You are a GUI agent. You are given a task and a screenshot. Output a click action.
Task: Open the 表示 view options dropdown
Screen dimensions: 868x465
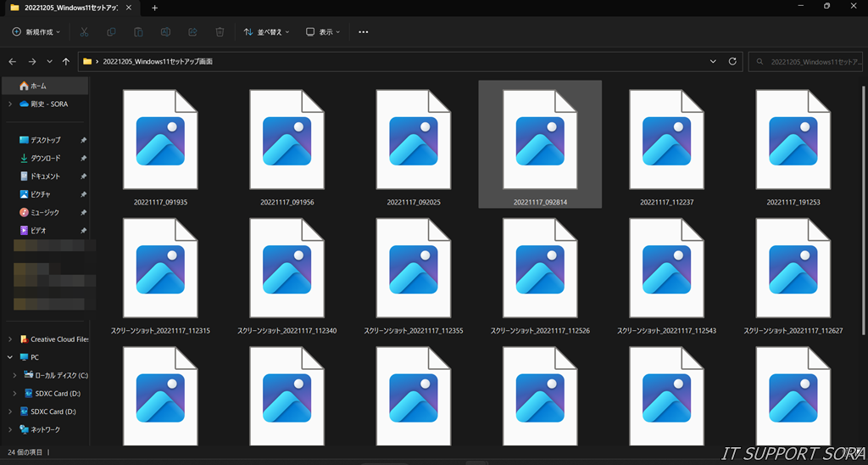tap(323, 31)
